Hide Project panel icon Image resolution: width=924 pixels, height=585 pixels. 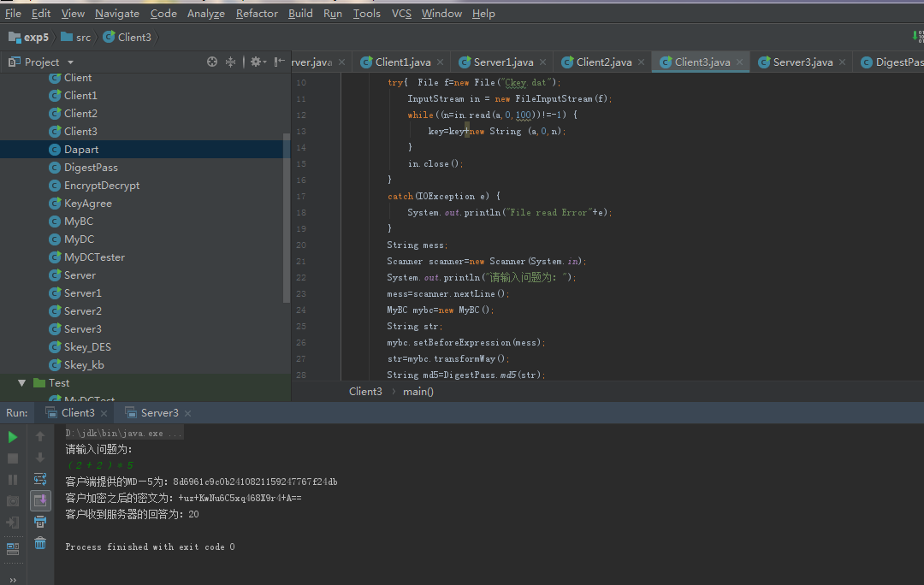coord(279,62)
